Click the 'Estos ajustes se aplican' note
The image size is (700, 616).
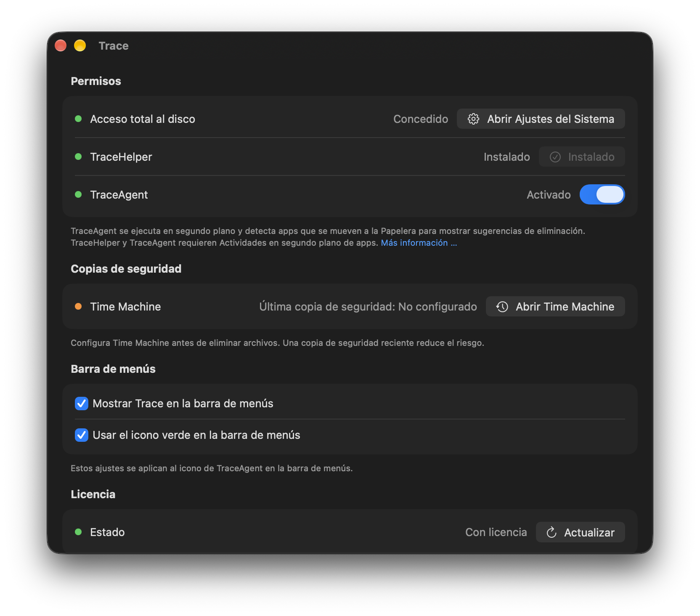point(212,468)
